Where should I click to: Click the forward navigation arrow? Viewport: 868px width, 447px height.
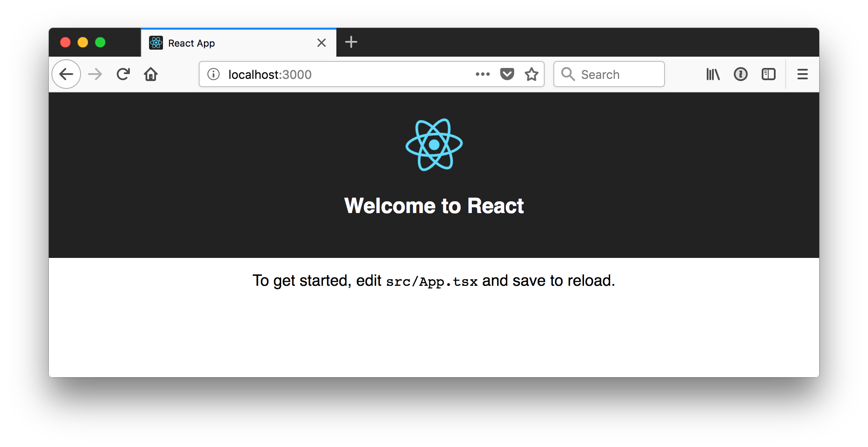click(95, 74)
